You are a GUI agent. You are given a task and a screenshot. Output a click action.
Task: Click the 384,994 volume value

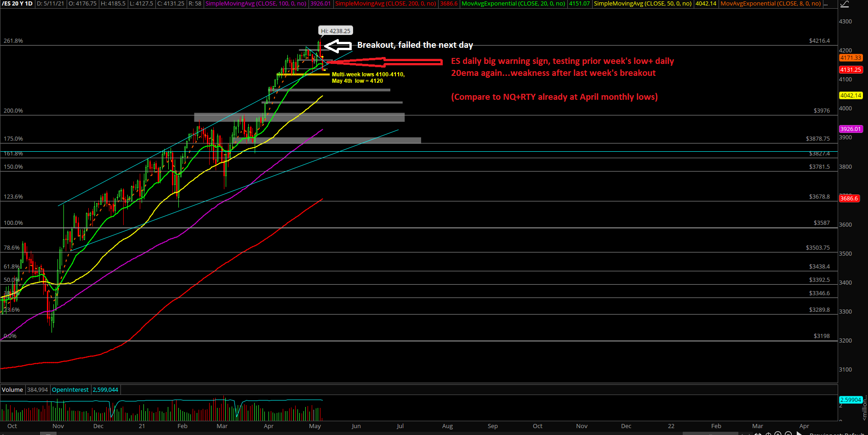point(37,389)
